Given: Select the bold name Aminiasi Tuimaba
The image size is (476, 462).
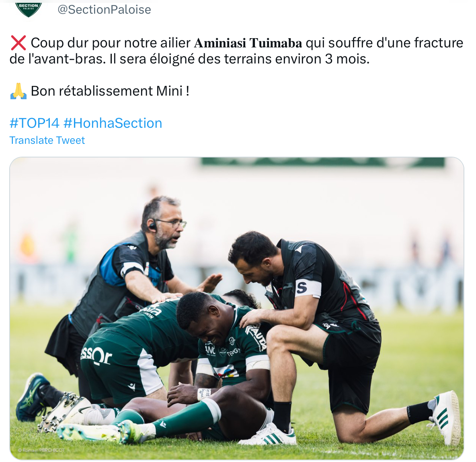Looking at the screenshot, I should pyautogui.click(x=248, y=43).
